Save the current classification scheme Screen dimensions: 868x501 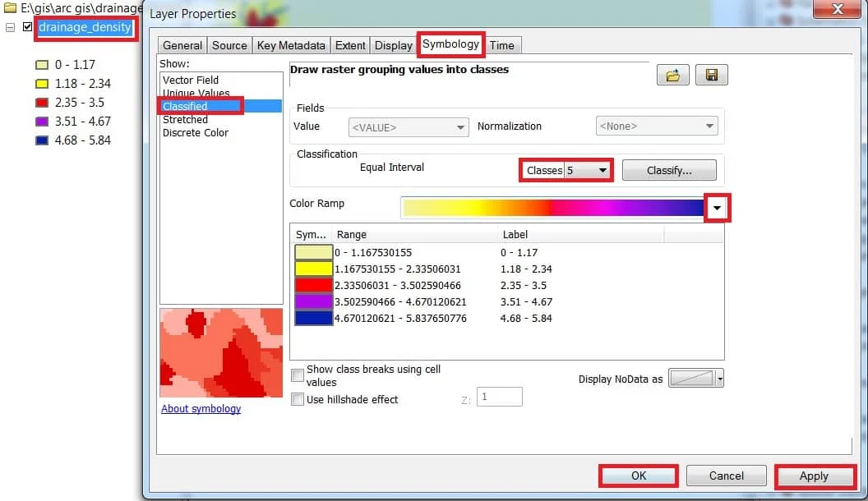(712, 74)
